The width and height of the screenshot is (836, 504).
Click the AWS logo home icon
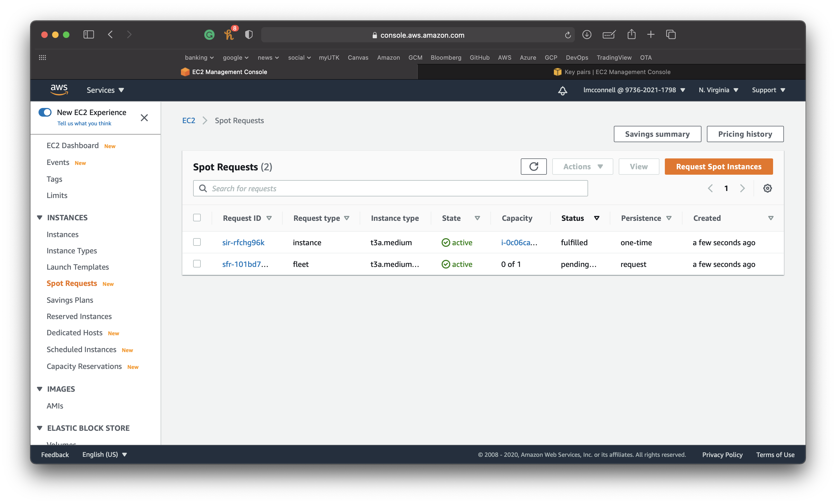tap(59, 90)
